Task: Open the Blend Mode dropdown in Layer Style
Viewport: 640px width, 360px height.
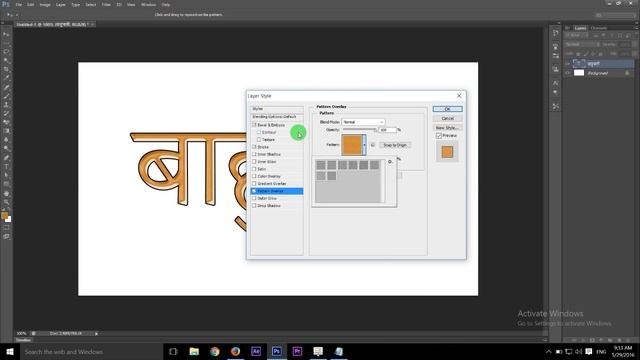Action: [363, 122]
